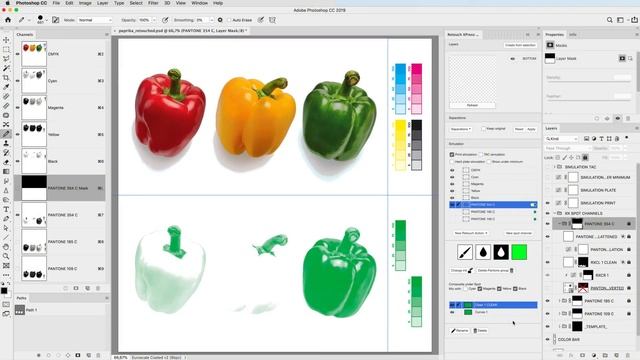Select the Crop tool
Image resolution: width=640 pixels, height=360 pixels.
[x=6, y=78]
